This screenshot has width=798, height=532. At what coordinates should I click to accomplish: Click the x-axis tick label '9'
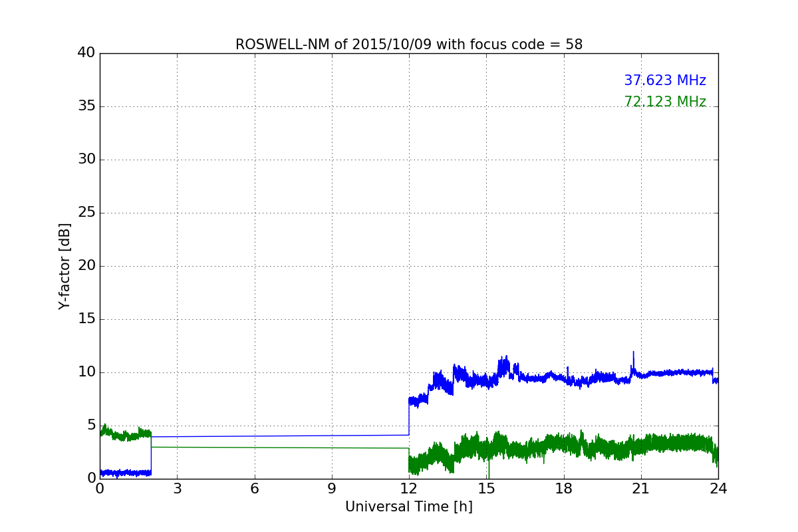point(332,489)
